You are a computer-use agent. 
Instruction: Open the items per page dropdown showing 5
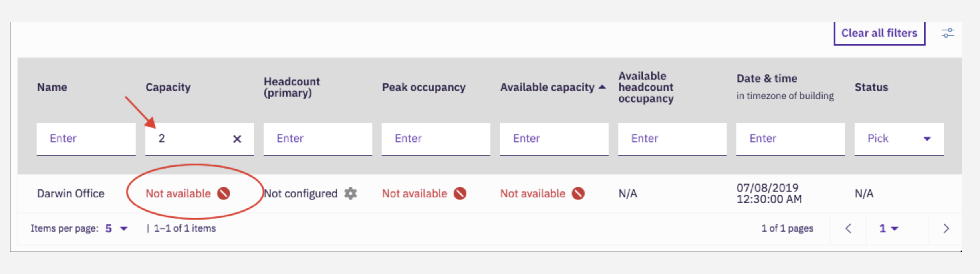tap(115, 228)
